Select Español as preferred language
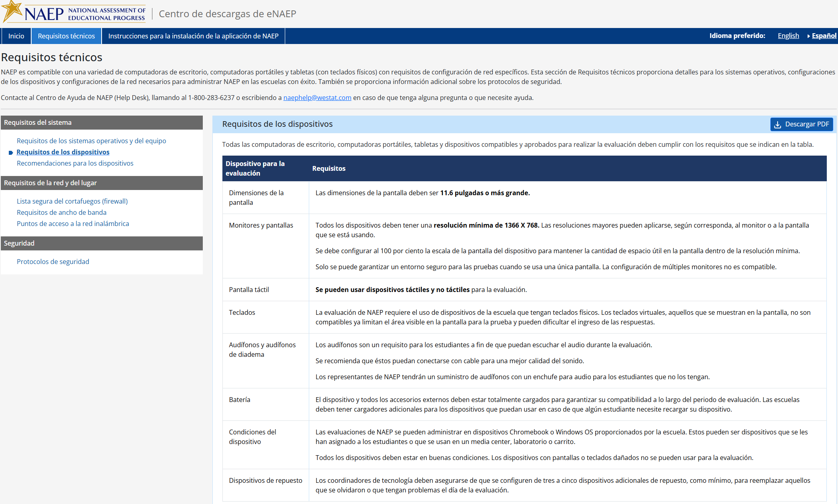The height and width of the screenshot is (504, 838). [824, 36]
